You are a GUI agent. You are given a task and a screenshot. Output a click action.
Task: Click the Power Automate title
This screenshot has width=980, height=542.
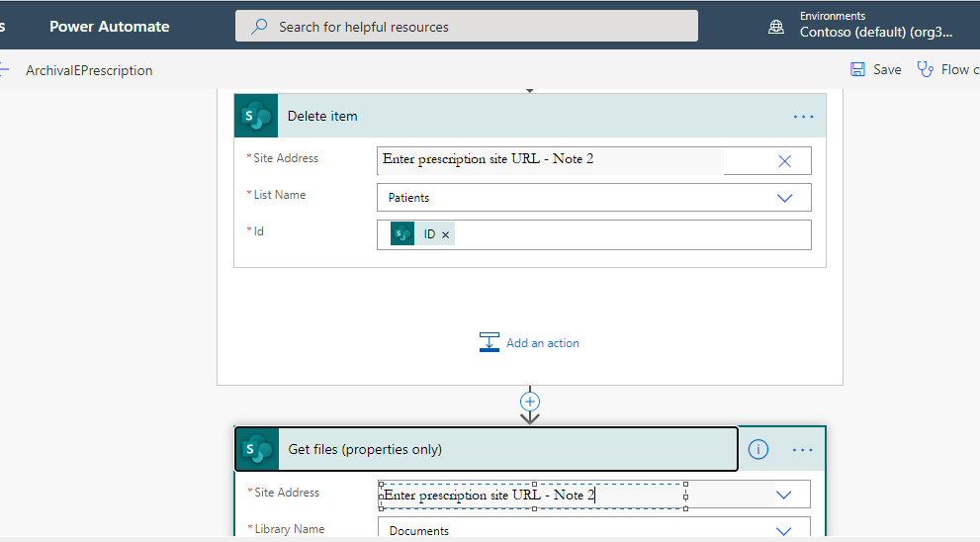pyautogui.click(x=110, y=27)
